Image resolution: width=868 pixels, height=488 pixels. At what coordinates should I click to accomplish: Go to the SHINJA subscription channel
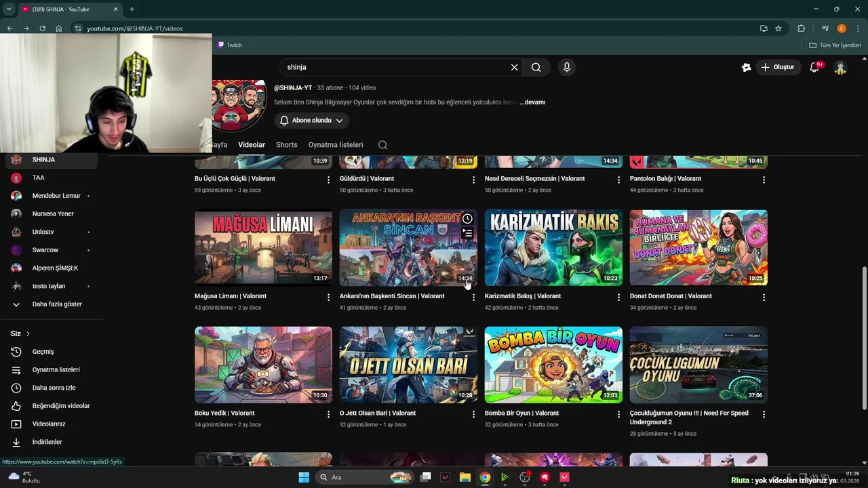coord(52,160)
